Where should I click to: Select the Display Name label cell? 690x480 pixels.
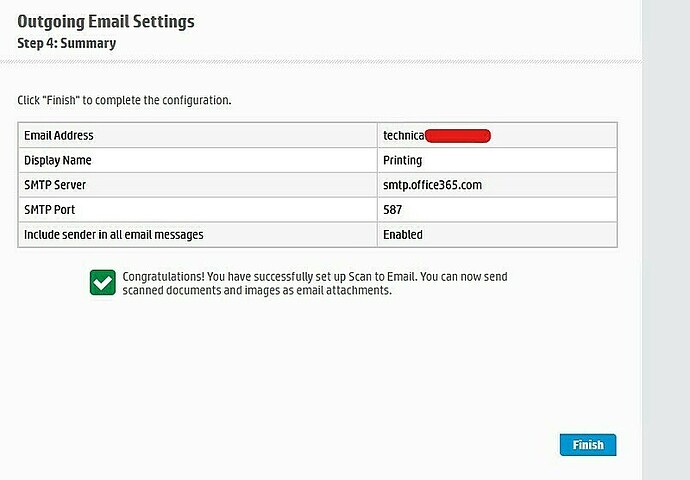click(57, 160)
